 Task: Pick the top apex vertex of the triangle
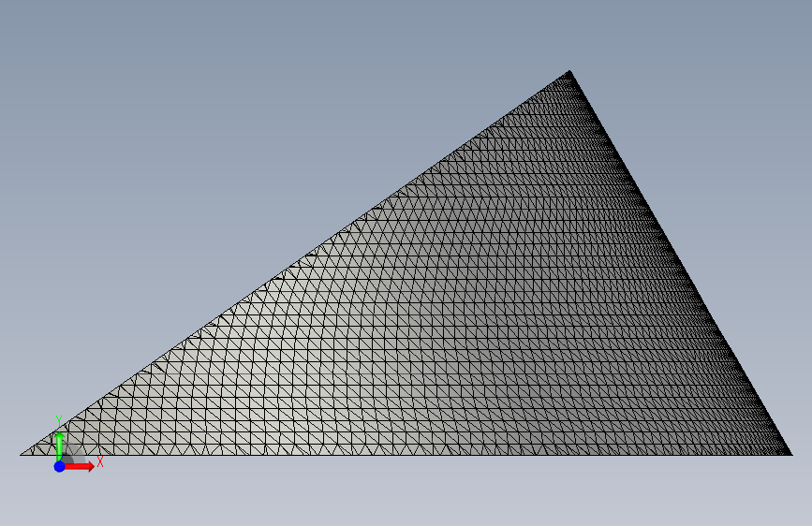(x=569, y=71)
